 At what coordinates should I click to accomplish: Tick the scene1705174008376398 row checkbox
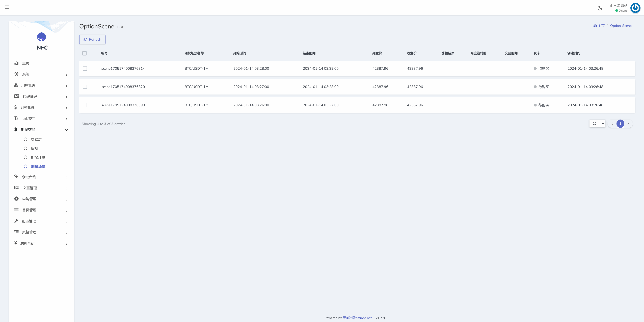coord(85,105)
